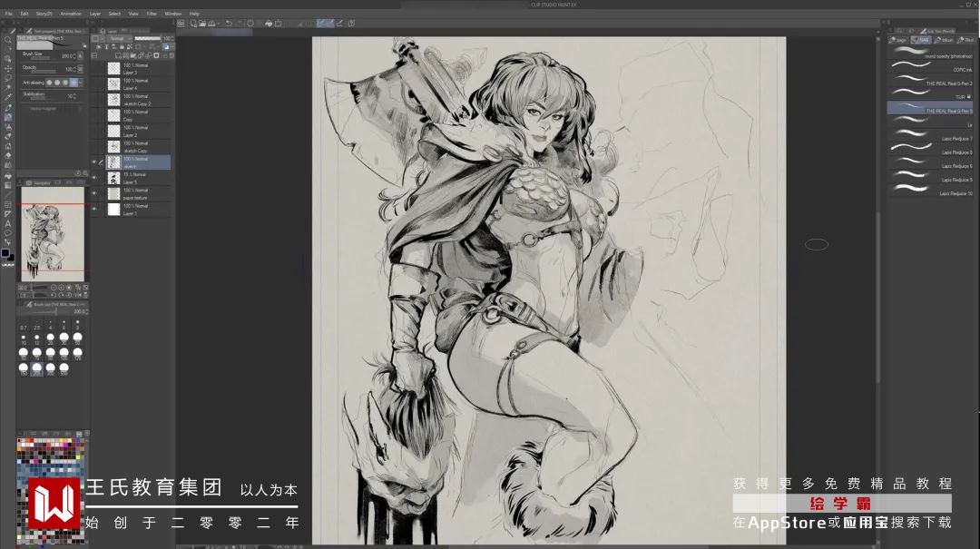Select strongest anti-aliasing option
The image size is (980, 549).
click(x=73, y=83)
